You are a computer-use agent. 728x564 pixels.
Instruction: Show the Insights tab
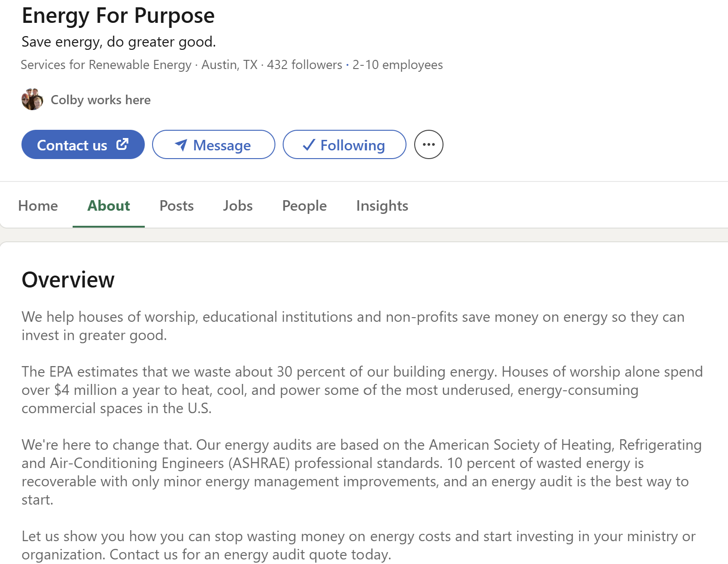(382, 206)
